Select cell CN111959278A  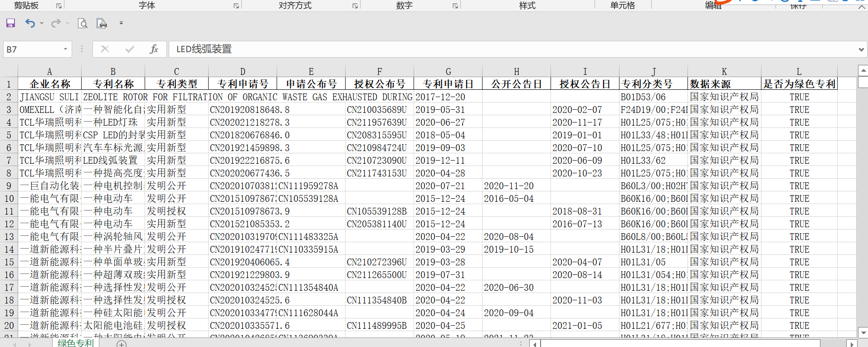tap(311, 186)
